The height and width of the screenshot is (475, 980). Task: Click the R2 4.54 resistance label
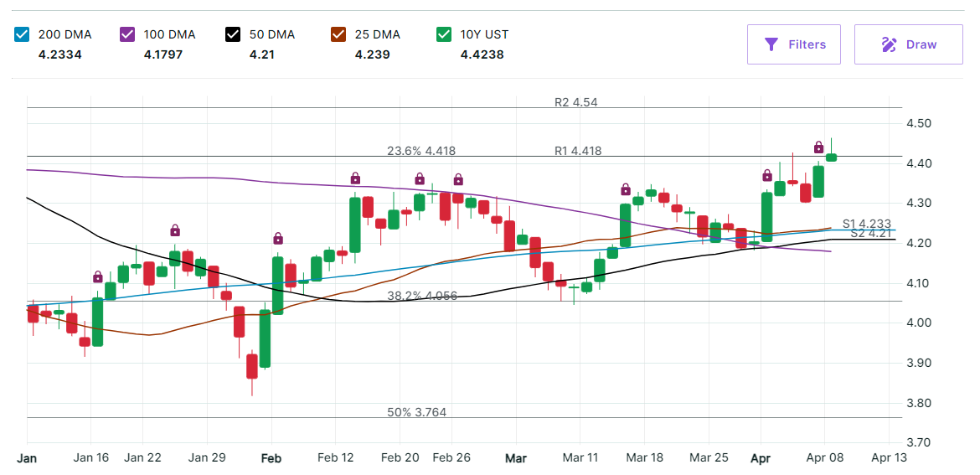[x=576, y=102]
